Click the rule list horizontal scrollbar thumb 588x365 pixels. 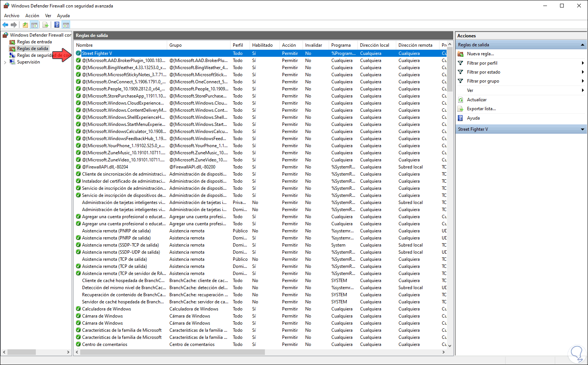172,352
